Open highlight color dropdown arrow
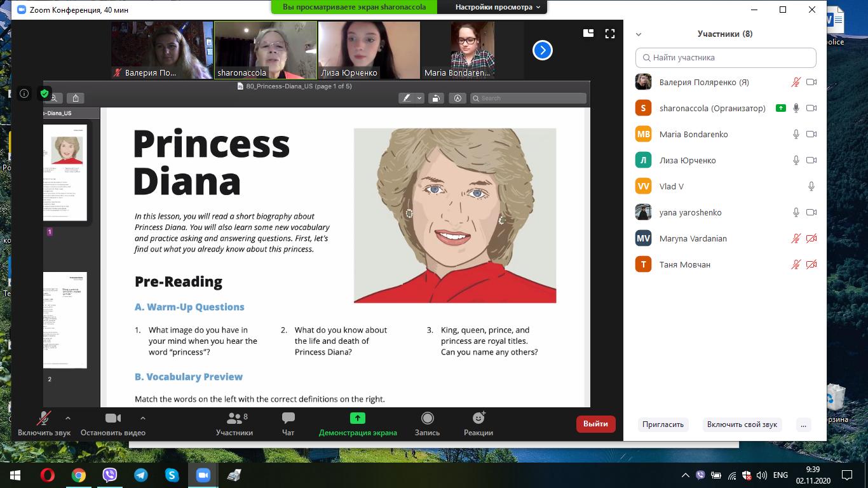Screen dimensions: 868x488 (420, 98)
